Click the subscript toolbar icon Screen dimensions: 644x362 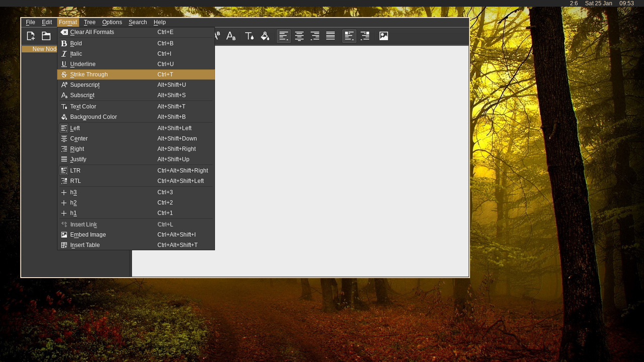point(231,36)
